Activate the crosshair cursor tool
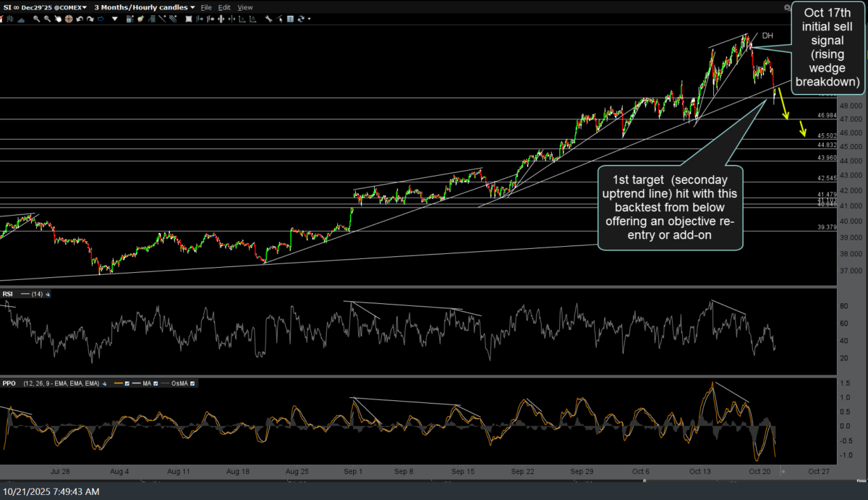Screen dimensions: 868x500 (69, 19)
